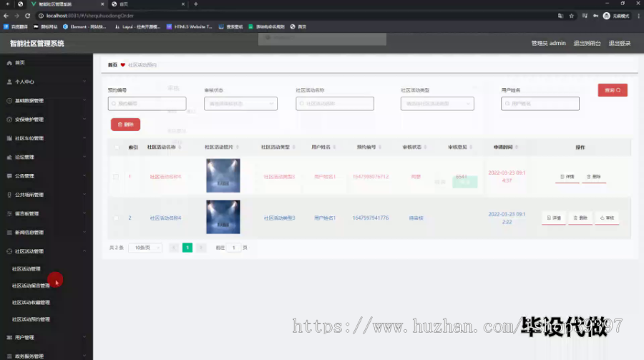The image size is (644, 360).
Task: Reload the page with the refresh icon
Action: click(27, 16)
